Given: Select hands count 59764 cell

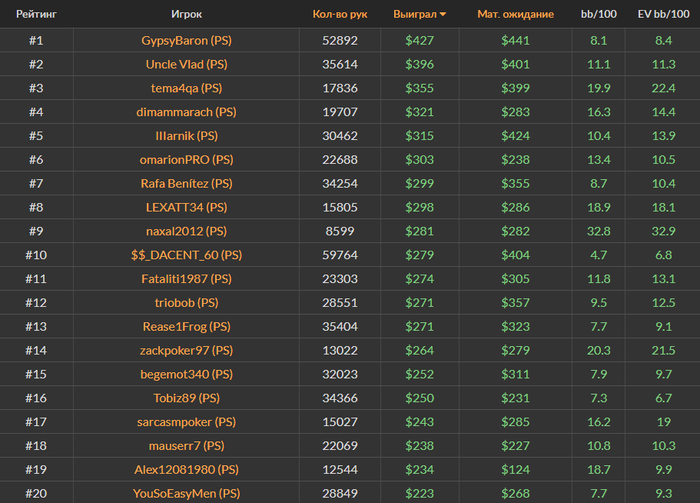Looking at the screenshot, I should [340, 255].
